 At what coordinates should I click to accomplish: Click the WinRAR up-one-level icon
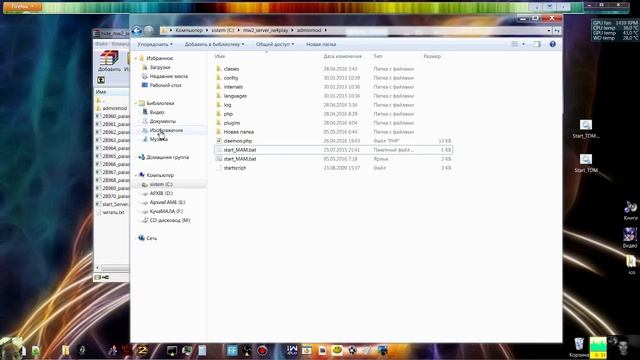[x=101, y=80]
